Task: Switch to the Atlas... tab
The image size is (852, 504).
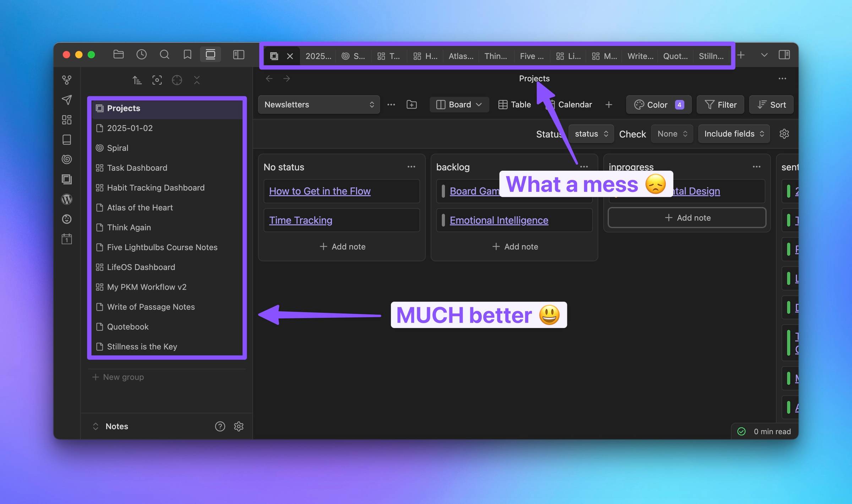Action: pos(461,56)
